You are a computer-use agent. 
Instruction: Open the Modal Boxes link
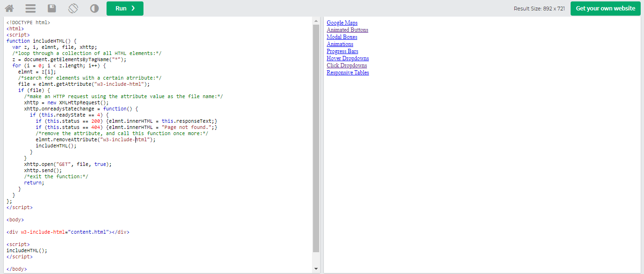(x=342, y=37)
